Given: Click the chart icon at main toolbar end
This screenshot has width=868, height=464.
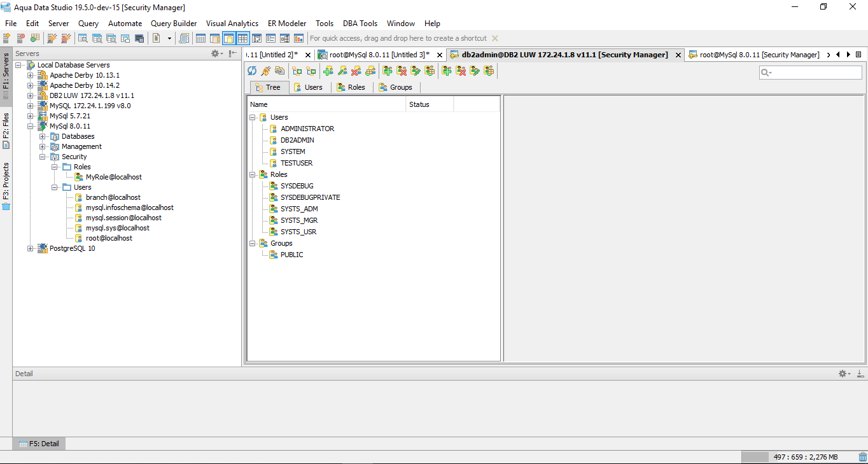Looking at the screenshot, I should [298, 38].
